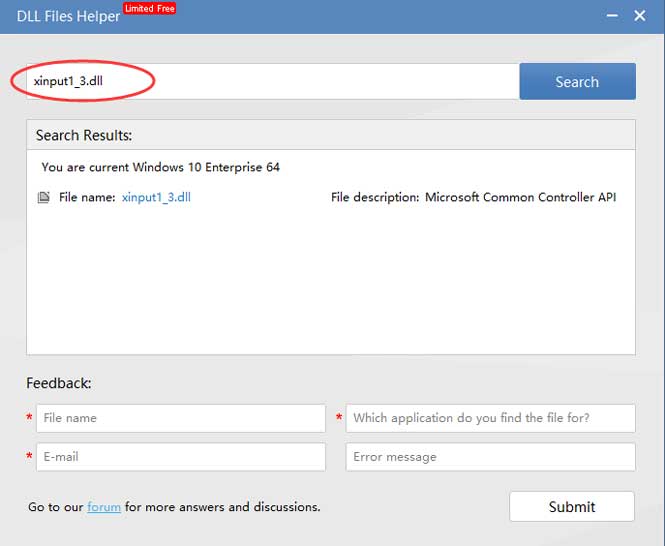Close the DLL Files Helper window
The width and height of the screenshot is (665, 546).
640,16
